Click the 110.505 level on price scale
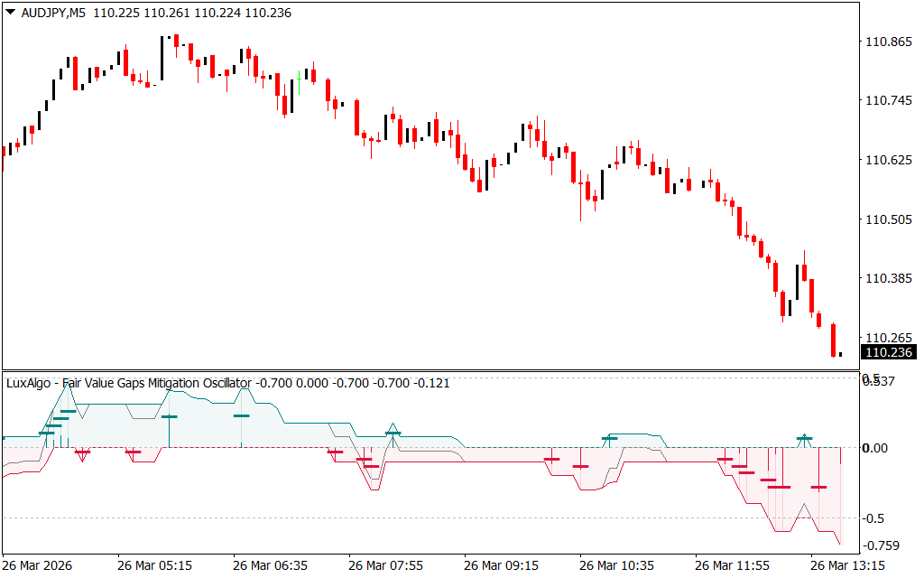 pos(889,219)
